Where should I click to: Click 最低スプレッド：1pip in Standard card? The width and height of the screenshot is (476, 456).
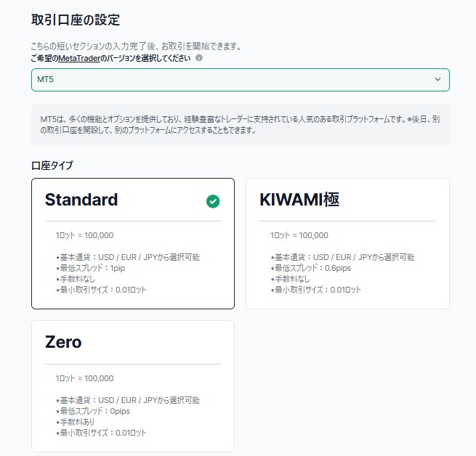90,268
